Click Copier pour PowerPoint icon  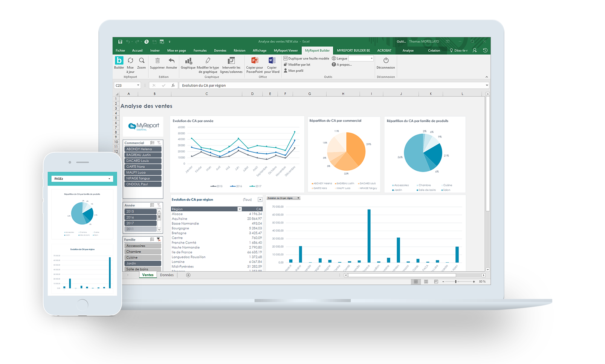[x=255, y=60]
